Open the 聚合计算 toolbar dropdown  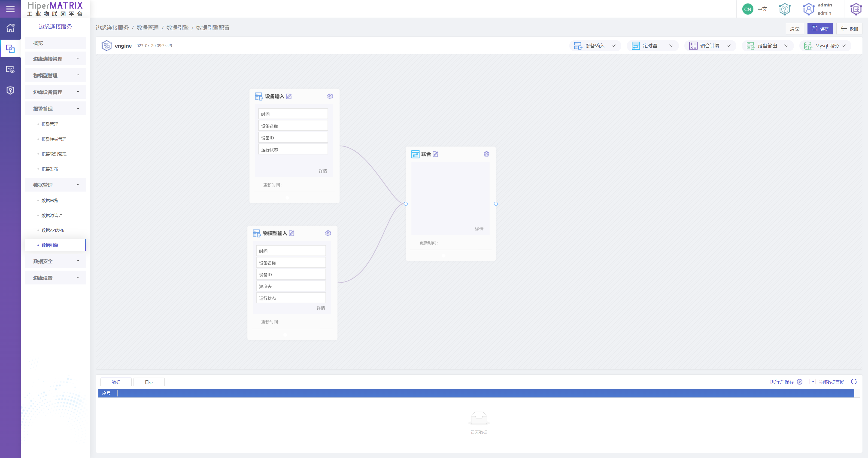pyautogui.click(x=710, y=46)
